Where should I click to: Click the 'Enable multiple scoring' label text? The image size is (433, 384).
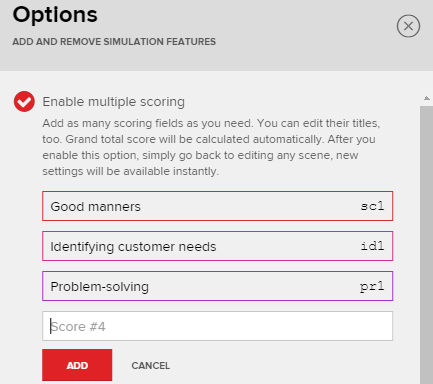coord(113,102)
